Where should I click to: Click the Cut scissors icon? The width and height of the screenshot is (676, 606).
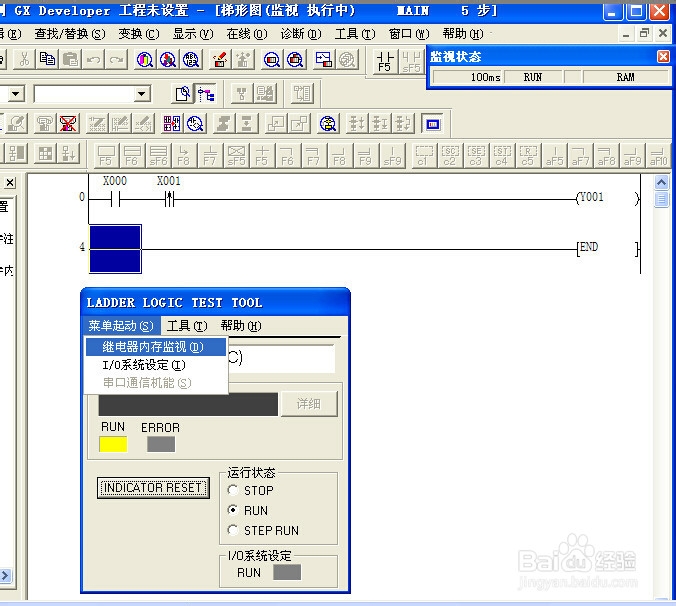coord(24,59)
